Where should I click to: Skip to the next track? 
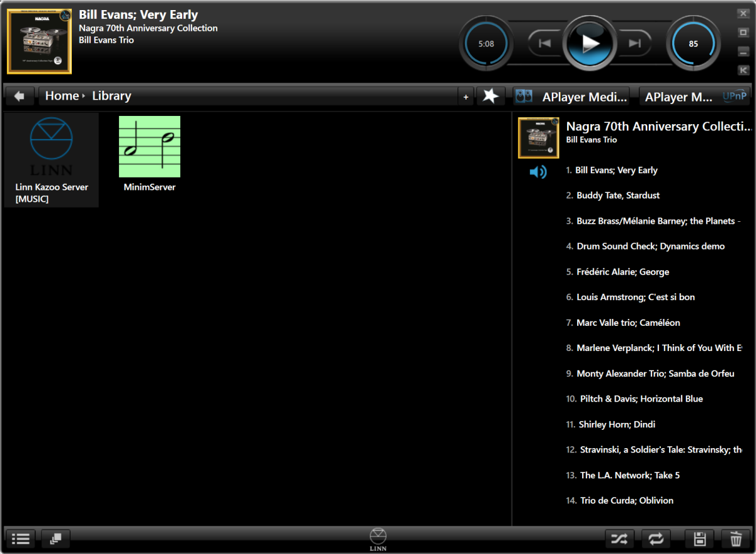(635, 43)
